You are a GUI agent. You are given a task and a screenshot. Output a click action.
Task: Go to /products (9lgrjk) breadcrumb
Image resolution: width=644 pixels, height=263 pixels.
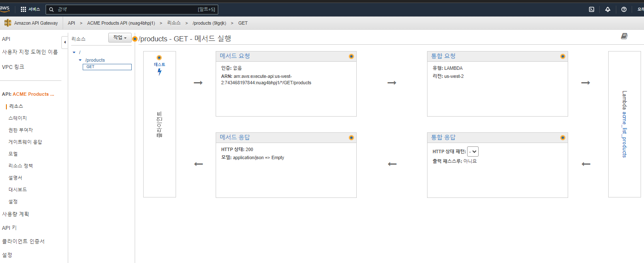(209, 23)
